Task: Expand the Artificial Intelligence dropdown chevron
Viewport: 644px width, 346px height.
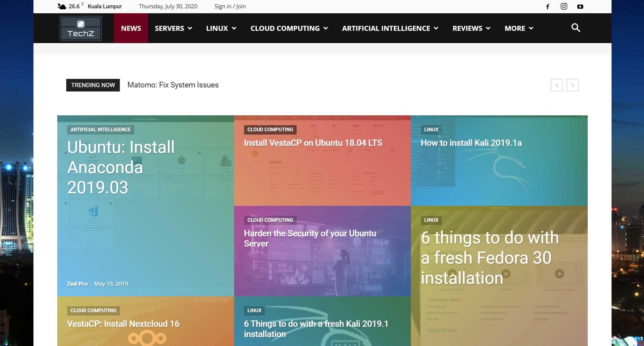Action: click(x=436, y=29)
